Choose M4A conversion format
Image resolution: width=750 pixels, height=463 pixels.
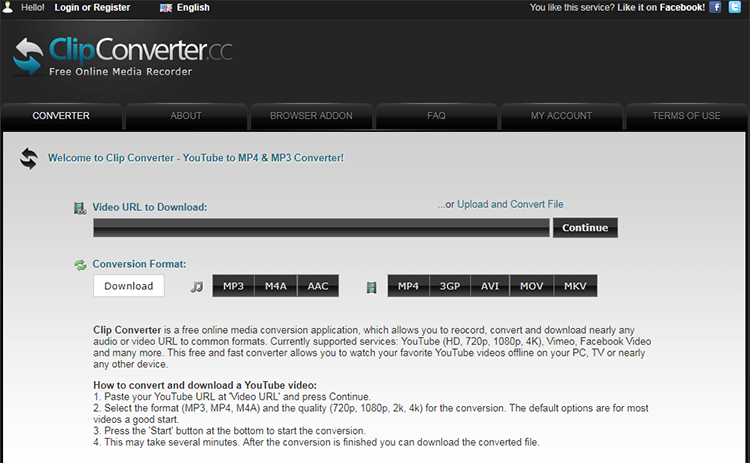click(x=276, y=286)
